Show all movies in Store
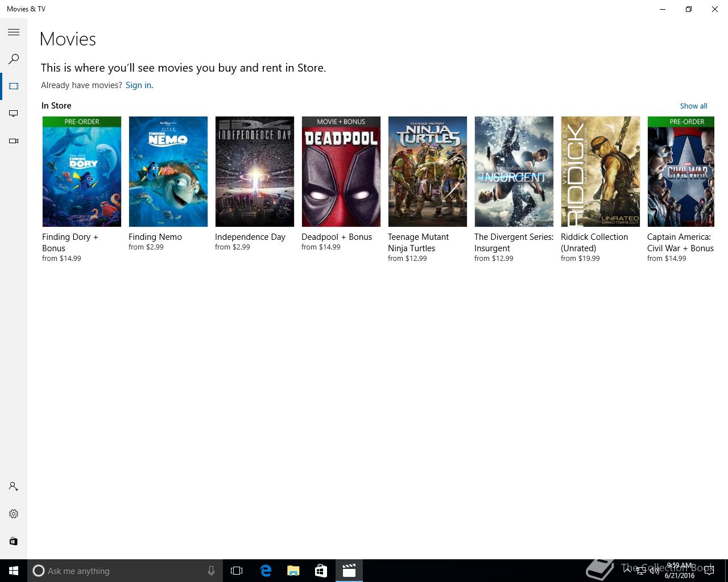This screenshot has height=582, width=728. point(693,106)
